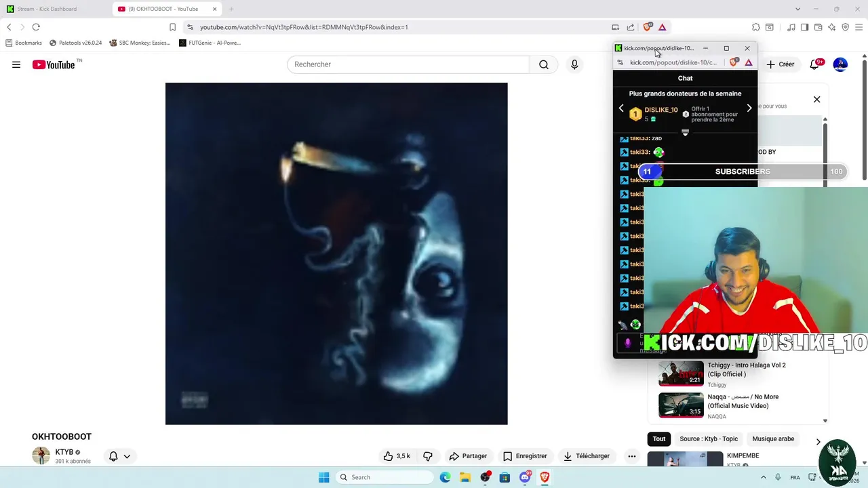The image size is (868, 488).
Task: Open File Explorer from taskbar
Action: [465, 477]
